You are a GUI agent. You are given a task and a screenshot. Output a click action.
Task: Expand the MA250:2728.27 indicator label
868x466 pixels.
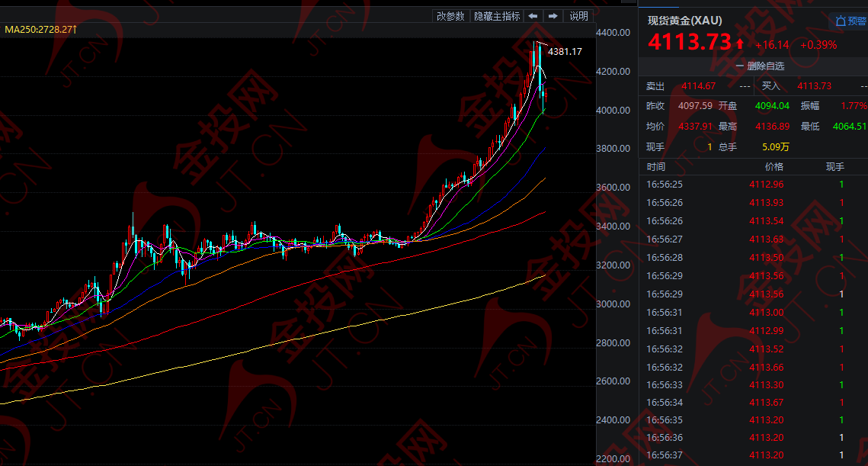click(x=40, y=28)
